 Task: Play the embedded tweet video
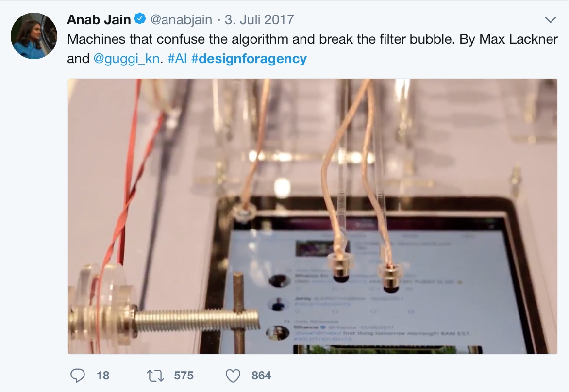point(313,216)
